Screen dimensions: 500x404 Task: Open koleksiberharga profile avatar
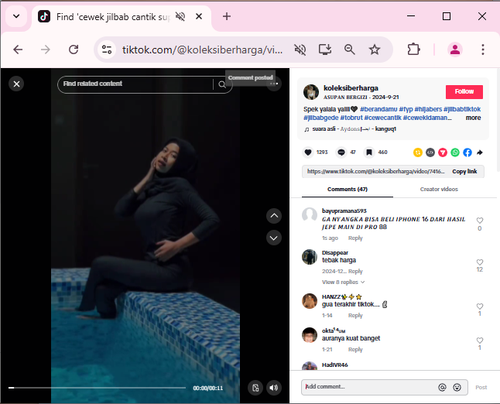311,92
